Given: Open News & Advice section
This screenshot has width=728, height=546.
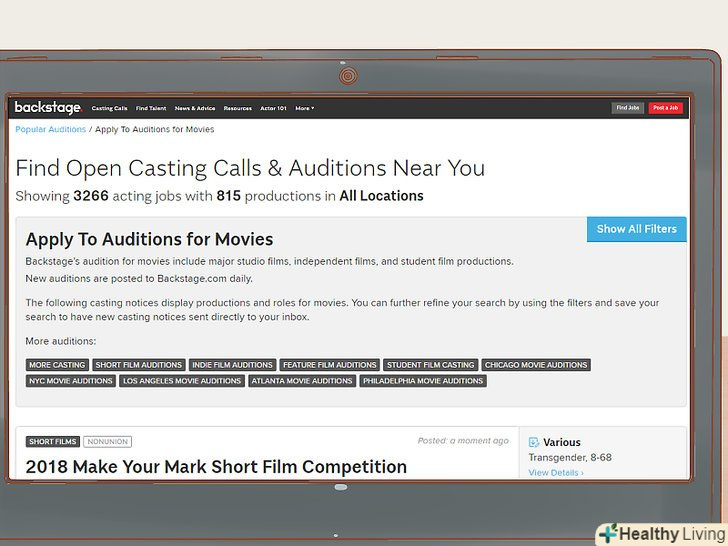Looking at the screenshot, I should [195, 108].
